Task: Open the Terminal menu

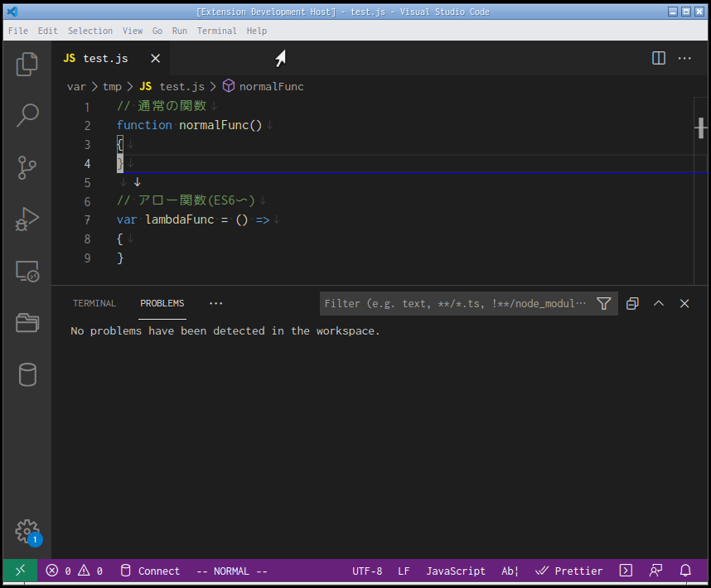Action: pyautogui.click(x=217, y=31)
